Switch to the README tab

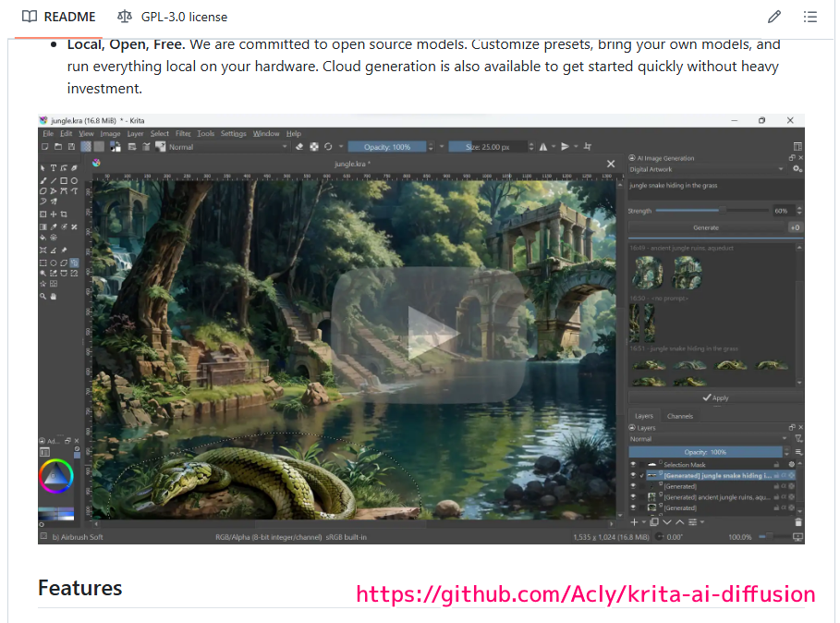point(59,18)
